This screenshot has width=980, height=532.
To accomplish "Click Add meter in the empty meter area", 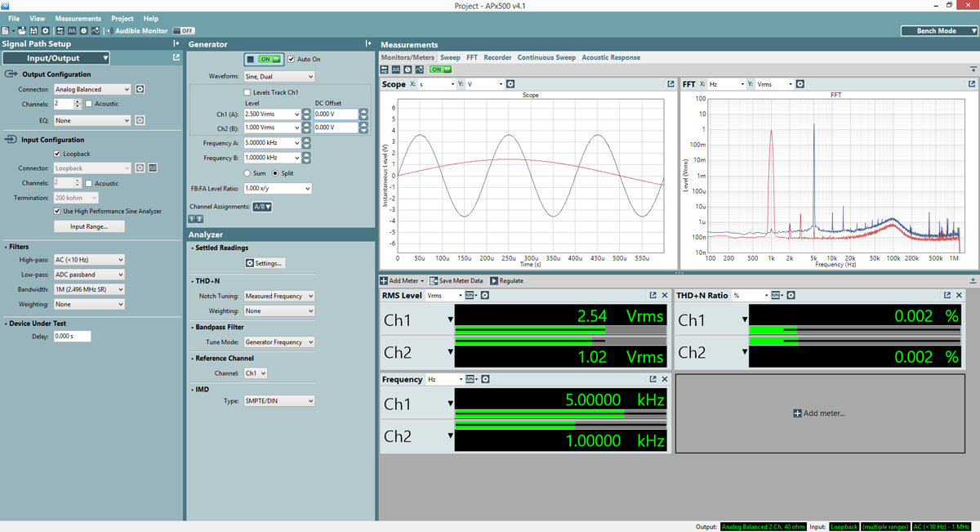I will (x=819, y=413).
